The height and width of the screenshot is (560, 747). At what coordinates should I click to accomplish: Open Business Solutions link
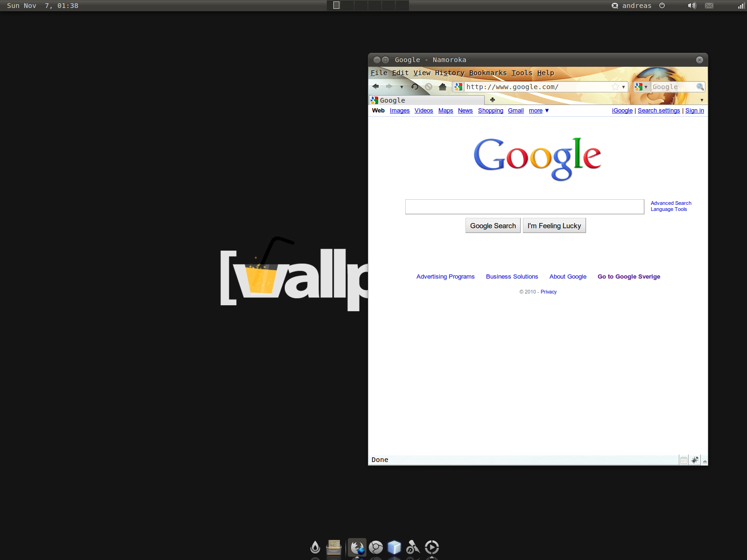pos(512,277)
